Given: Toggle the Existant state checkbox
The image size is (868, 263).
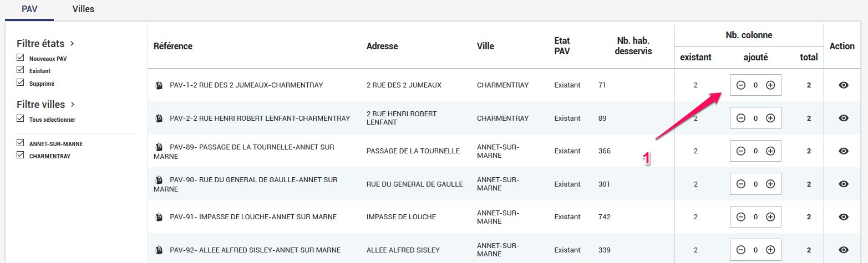Looking at the screenshot, I should coord(21,70).
